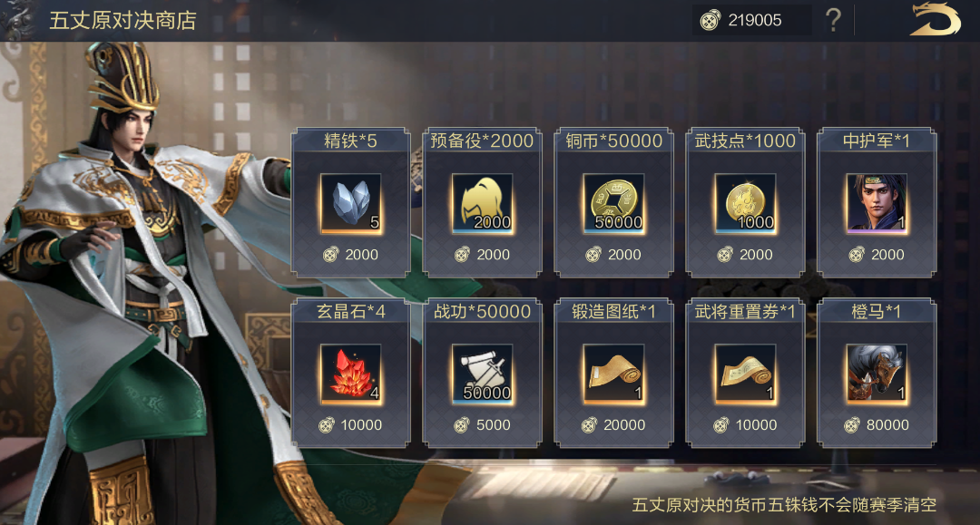Select the 武技点 gold medal icon
The width and height of the screenshot is (980, 525).
tap(745, 203)
